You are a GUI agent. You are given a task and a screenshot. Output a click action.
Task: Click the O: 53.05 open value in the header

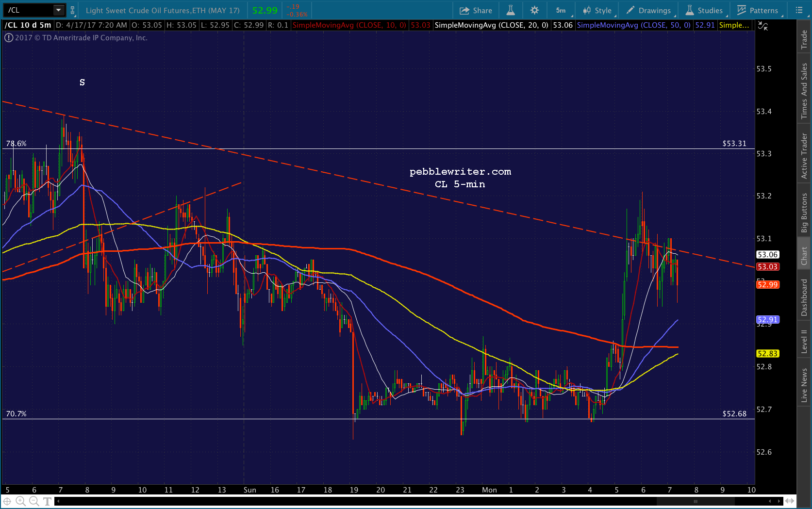[x=147, y=25]
